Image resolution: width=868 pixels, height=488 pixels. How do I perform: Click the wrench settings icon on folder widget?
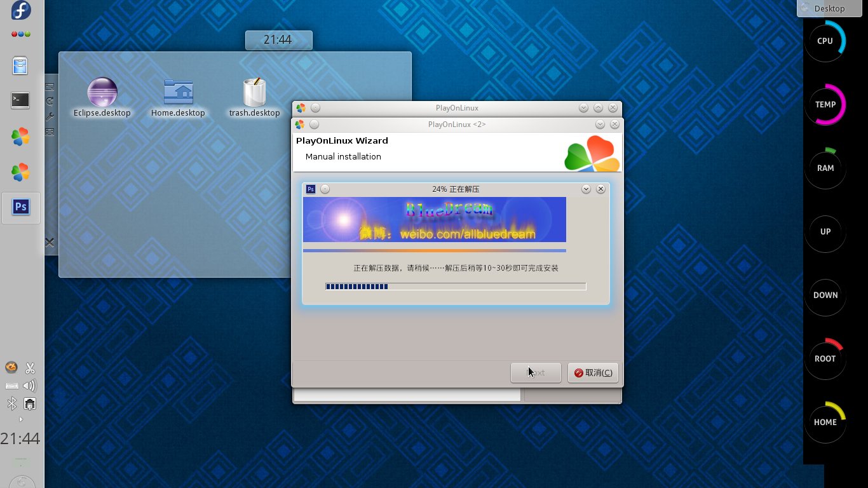click(50, 117)
